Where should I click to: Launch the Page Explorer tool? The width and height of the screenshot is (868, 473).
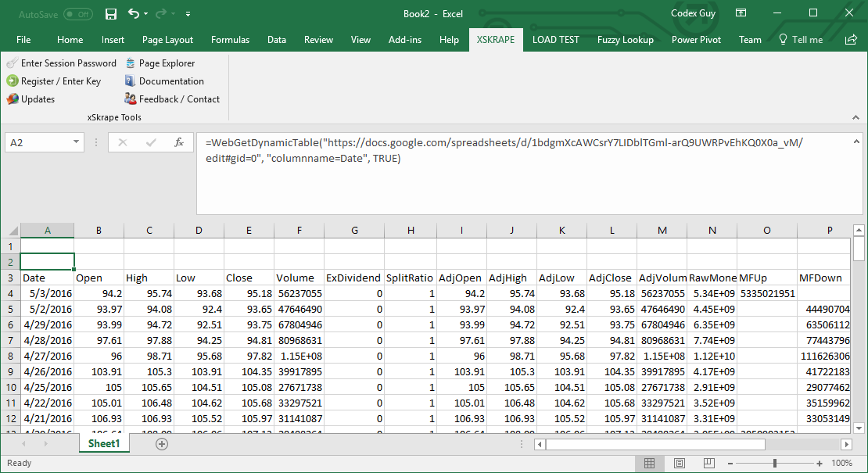coord(160,63)
